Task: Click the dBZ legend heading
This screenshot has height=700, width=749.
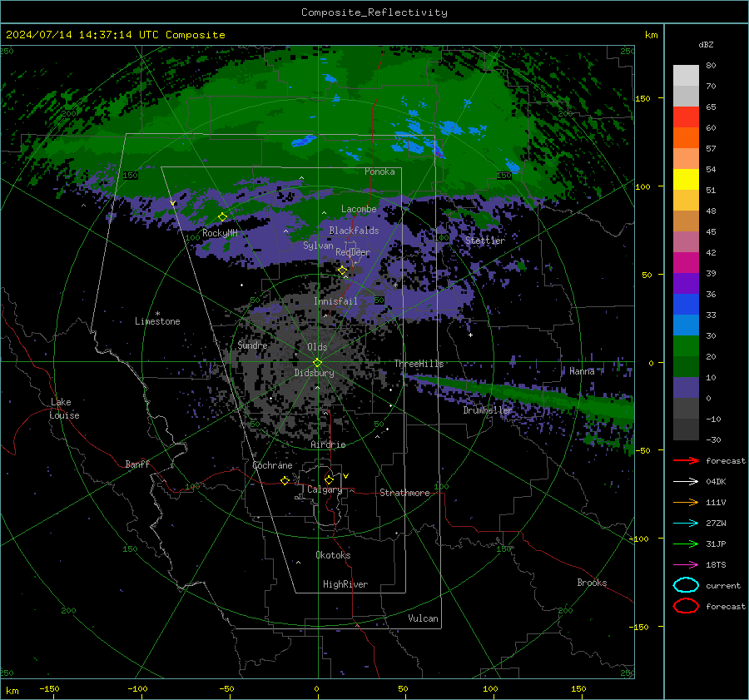Action: [706, 44]
